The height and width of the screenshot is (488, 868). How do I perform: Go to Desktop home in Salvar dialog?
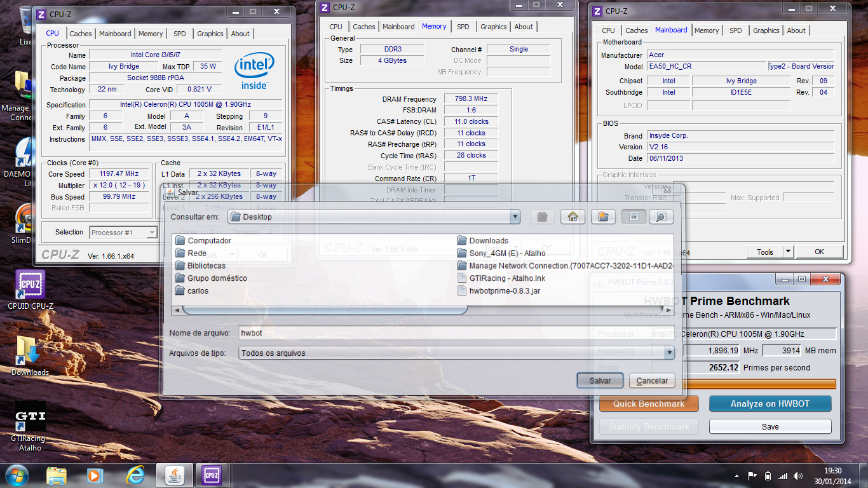point(573,217)
